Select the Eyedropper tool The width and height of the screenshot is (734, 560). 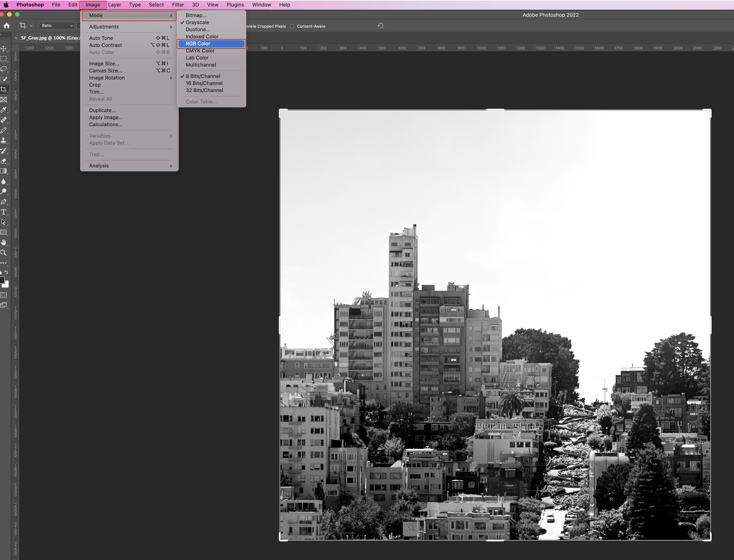point(4,110)
